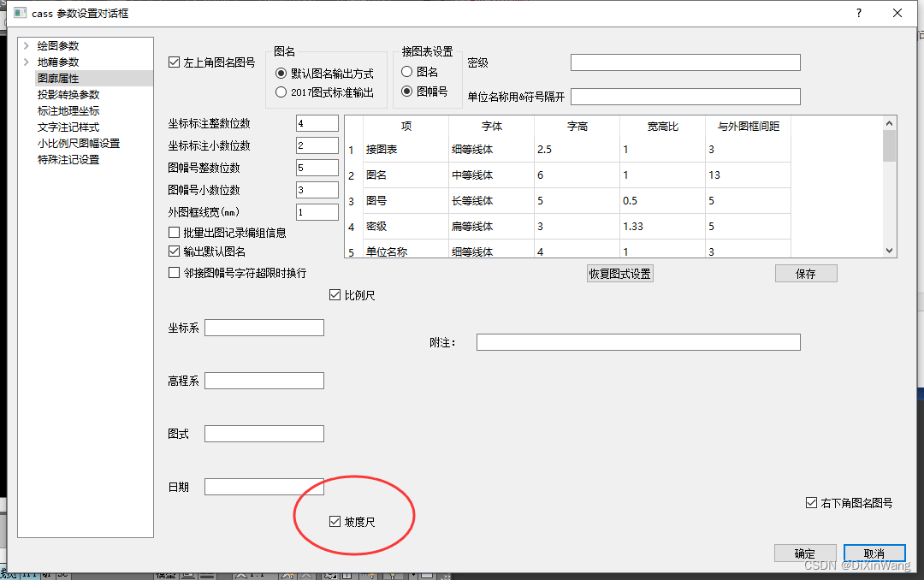Click the 附注 input field
The height and width of the screenshot is (580, 924).
click(638, 342)
